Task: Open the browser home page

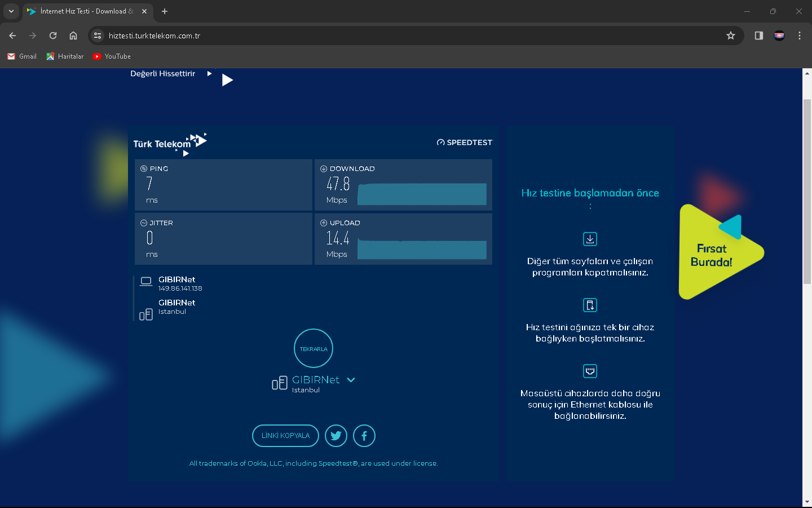Action: (x=73, y=36)
